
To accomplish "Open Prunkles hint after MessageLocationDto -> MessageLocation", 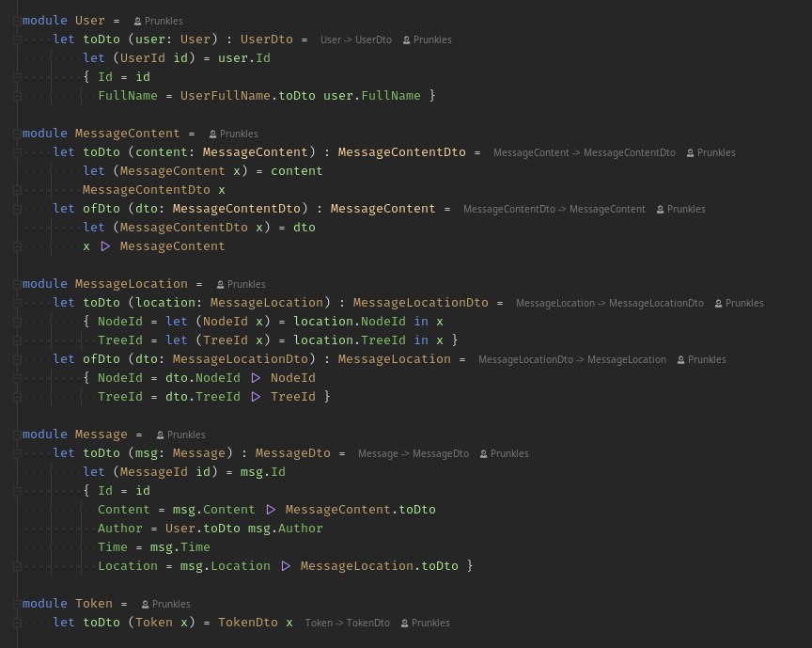I will click(x=702, y=360).
